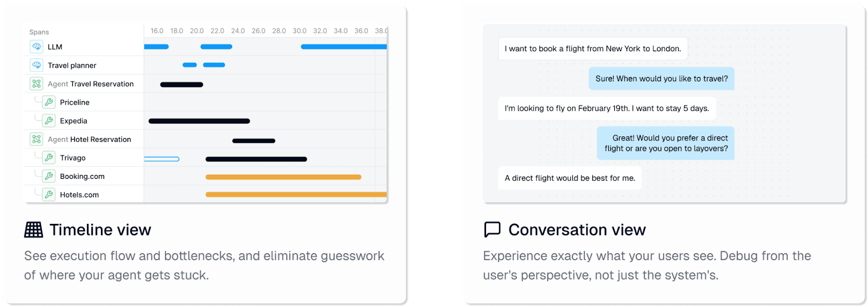Select the Agent Hotel Reservation icon
868x307 pixels.
click(36, 139)
